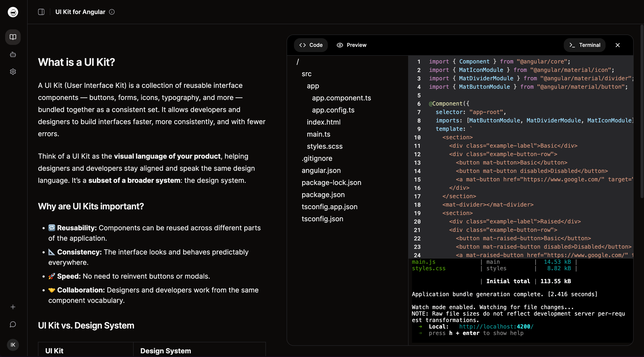The image size is (644, 357).
Task: Open tsconfig.json file
Action: 322,219
